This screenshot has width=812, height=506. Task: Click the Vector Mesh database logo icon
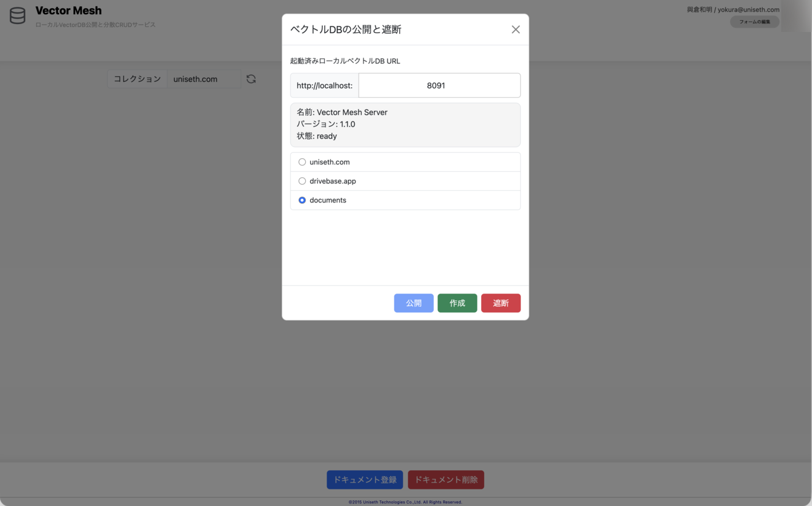[18, 15]
